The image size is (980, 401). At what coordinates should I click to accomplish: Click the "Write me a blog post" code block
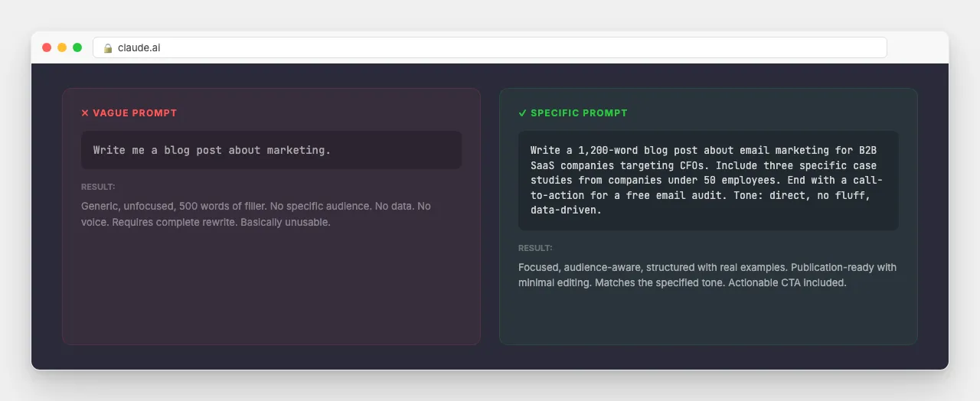[x=271, y=150]
